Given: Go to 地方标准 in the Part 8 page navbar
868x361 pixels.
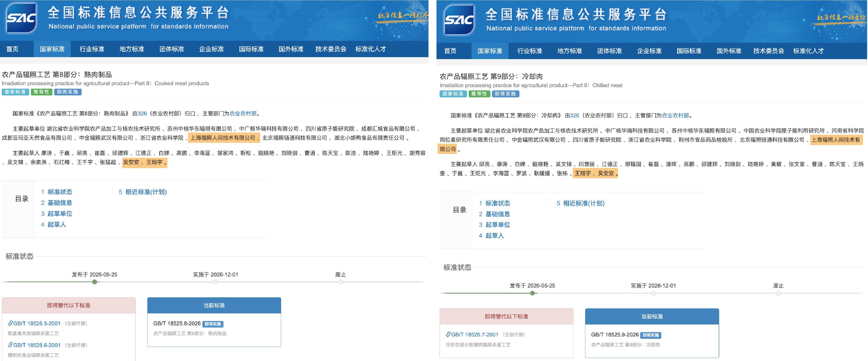Looking at the screenshot, I should (132, 49).
